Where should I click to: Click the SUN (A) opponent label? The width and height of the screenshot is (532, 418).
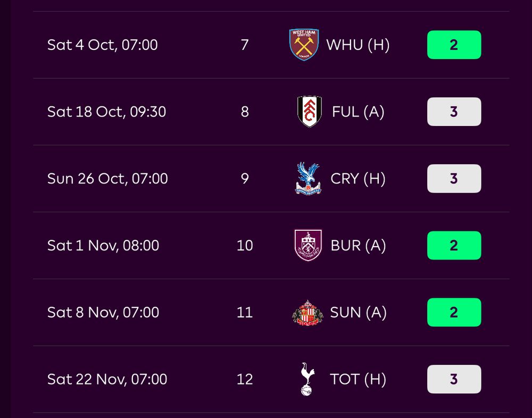coord(358,312)
